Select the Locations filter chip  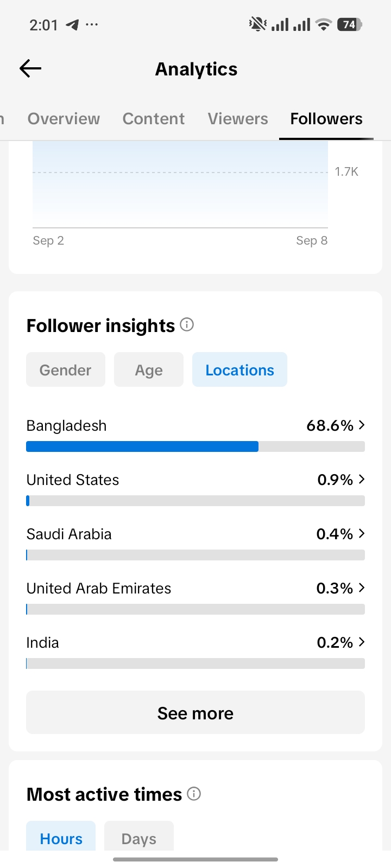tap(239, 370)
